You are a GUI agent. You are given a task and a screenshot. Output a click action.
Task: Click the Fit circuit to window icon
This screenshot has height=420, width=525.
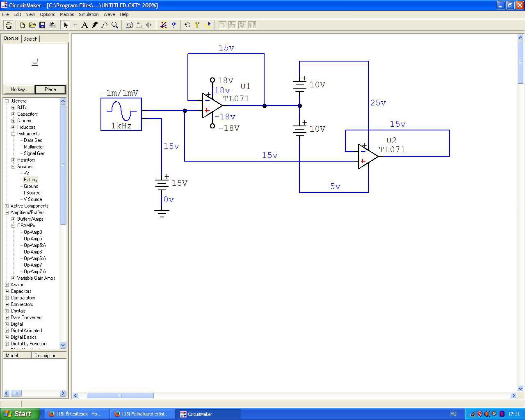click(129, 25)
